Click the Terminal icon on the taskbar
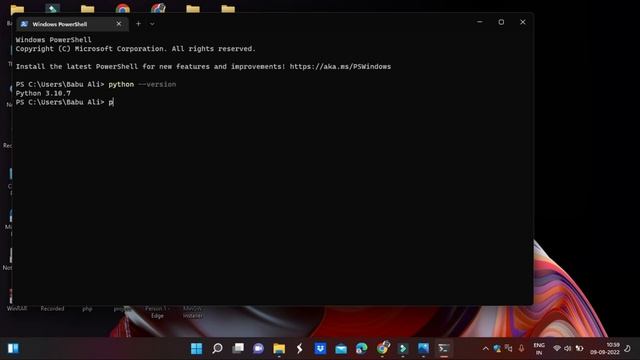The width and height of the screenshot is (640, 360). (444, 348)
